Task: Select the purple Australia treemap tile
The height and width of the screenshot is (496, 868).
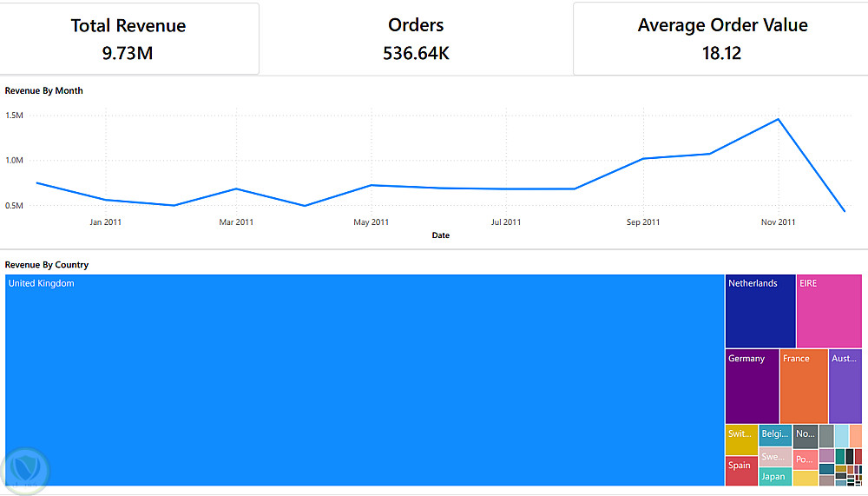Action: pos(845,387)
